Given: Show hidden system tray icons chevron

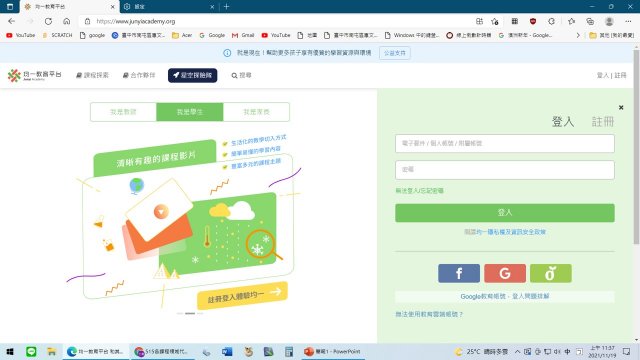Looking at the screenshot, I should [517, 351].
